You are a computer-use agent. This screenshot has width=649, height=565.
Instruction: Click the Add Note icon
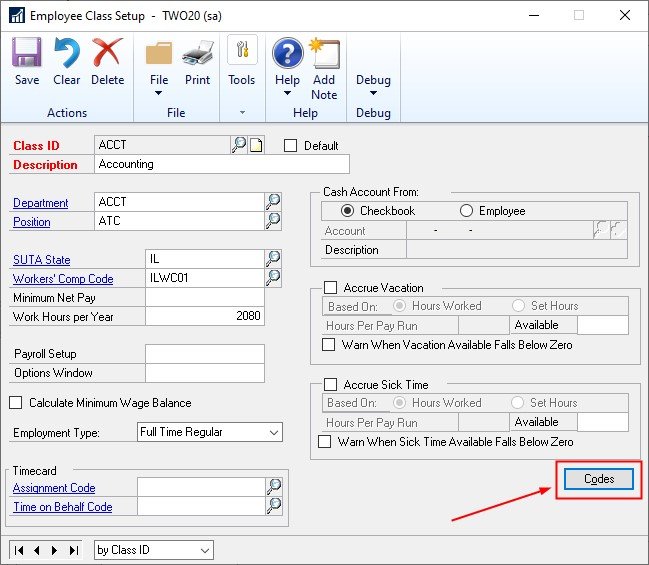[324, 53]
